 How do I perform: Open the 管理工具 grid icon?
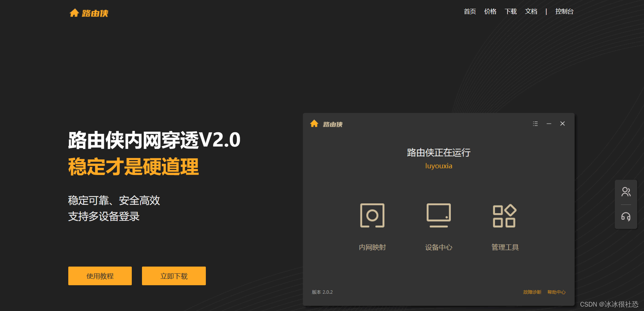click(505, 216)
